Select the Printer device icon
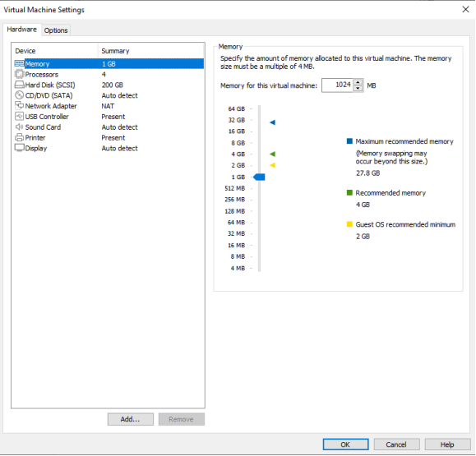 (x=19, y=137)
